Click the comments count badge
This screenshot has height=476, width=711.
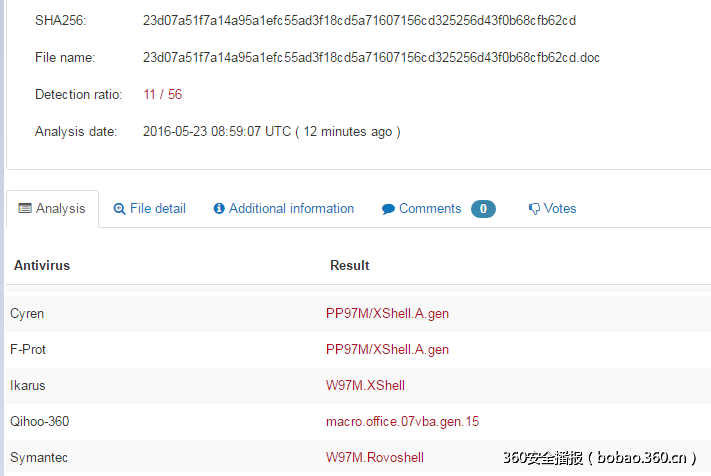tap(483, 209)
